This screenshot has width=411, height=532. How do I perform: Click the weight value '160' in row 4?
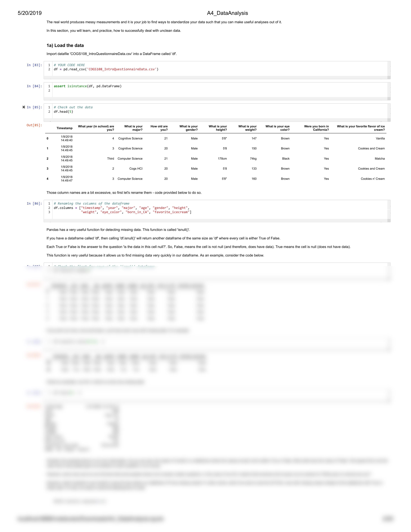(x=254, y=179)
